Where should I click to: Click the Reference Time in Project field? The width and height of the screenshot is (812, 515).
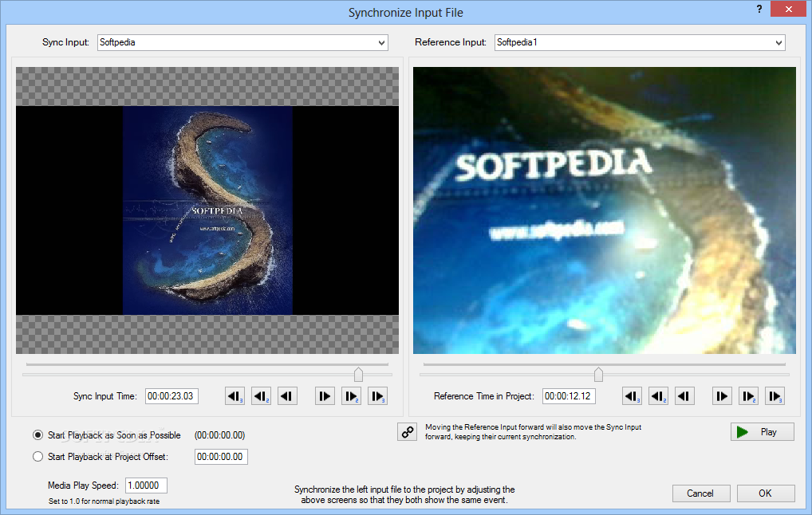pyautogui.click(x=569, y=396)
